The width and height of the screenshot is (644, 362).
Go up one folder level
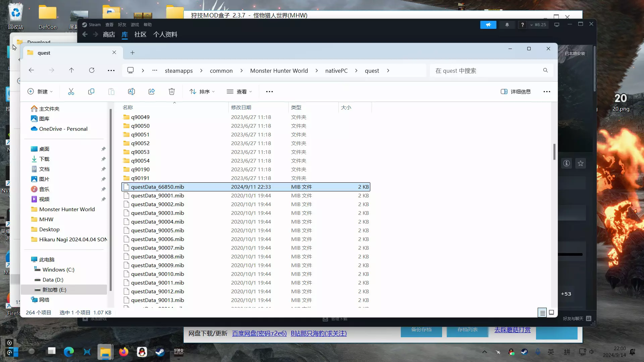[x=71, y=70]
